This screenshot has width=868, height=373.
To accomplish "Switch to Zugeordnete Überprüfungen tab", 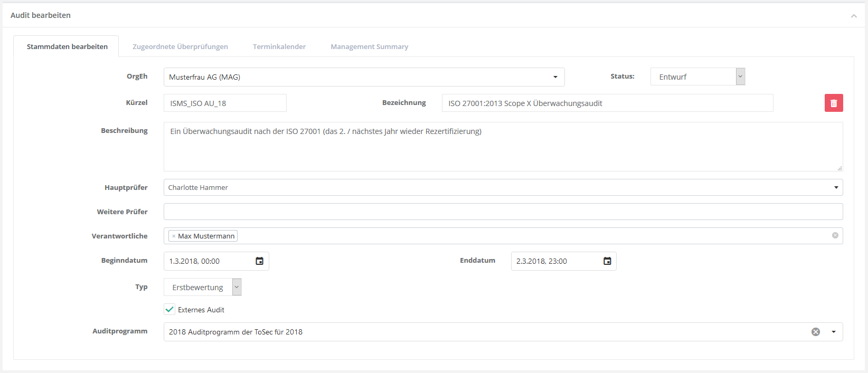I will [x=180, y=46].
